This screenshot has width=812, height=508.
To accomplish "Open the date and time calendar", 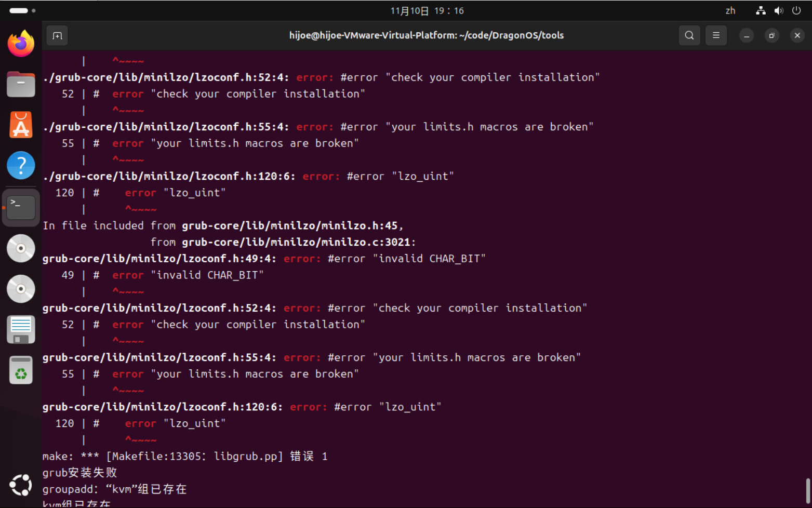I will 427,11.
